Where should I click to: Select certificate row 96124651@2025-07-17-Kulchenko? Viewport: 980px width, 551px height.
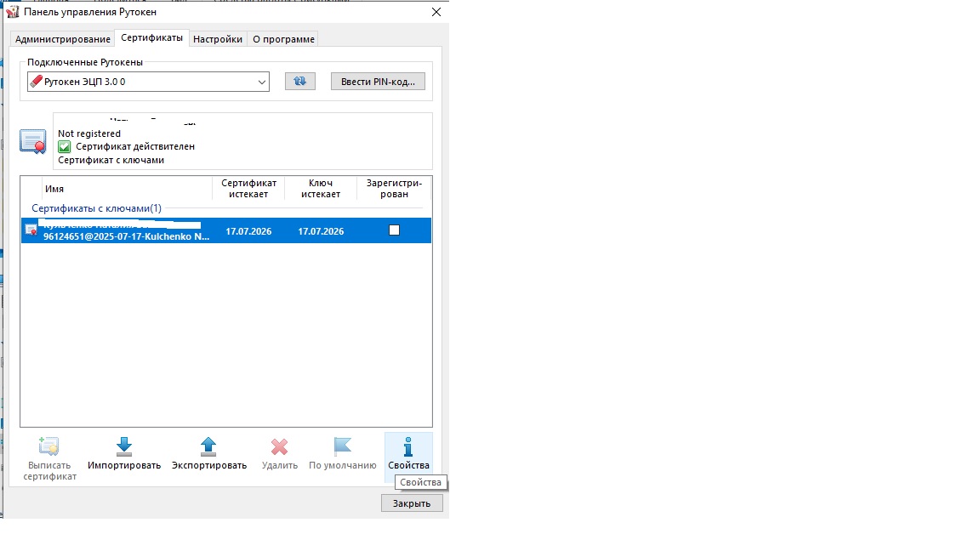click(x=226, y=230)
